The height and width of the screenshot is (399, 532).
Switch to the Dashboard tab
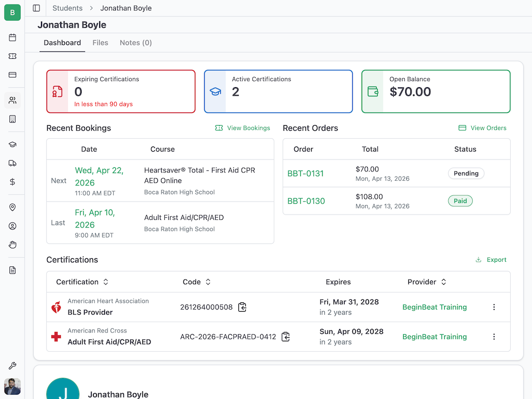coord(62,43)
